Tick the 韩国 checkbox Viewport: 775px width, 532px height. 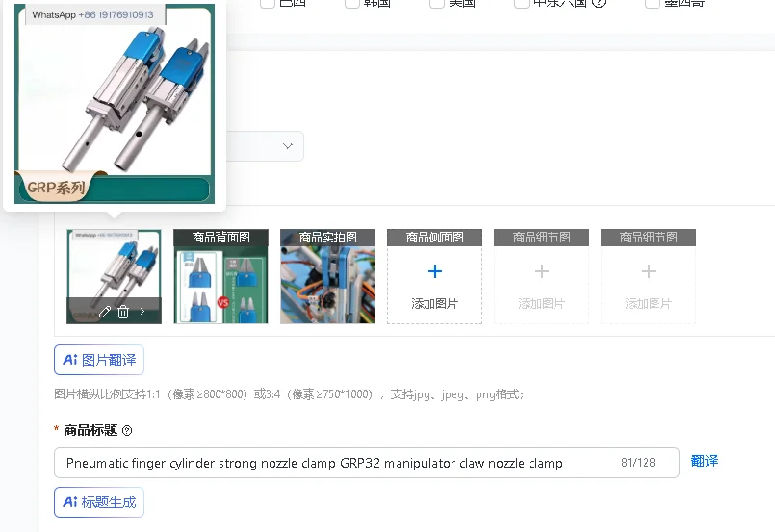click(x=352, y=3)
